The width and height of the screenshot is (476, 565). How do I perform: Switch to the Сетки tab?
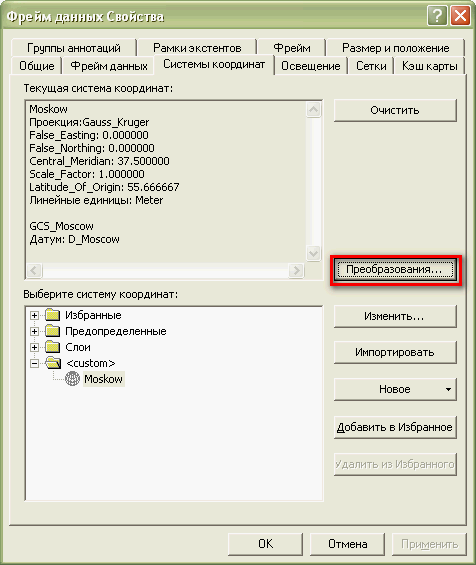pyautogui.click(x=371, y=66)
